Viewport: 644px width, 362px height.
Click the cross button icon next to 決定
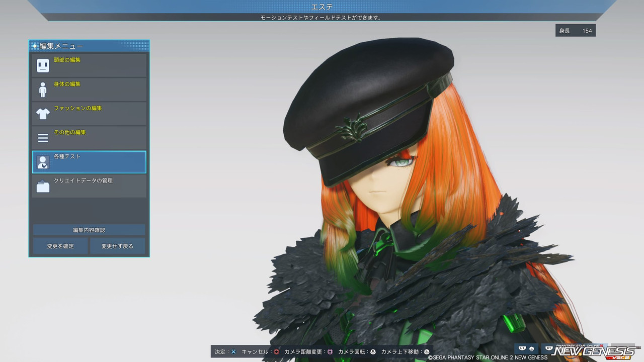[233, 352]
